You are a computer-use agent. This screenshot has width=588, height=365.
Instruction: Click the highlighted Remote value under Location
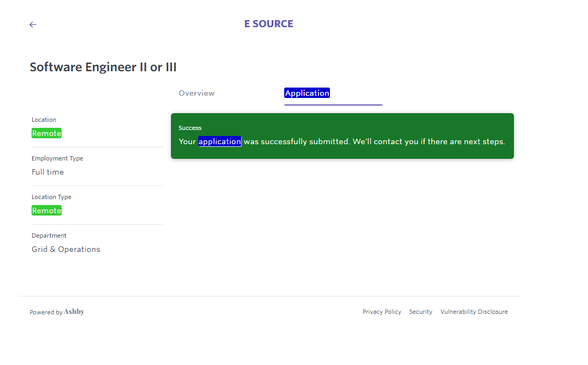46,133
